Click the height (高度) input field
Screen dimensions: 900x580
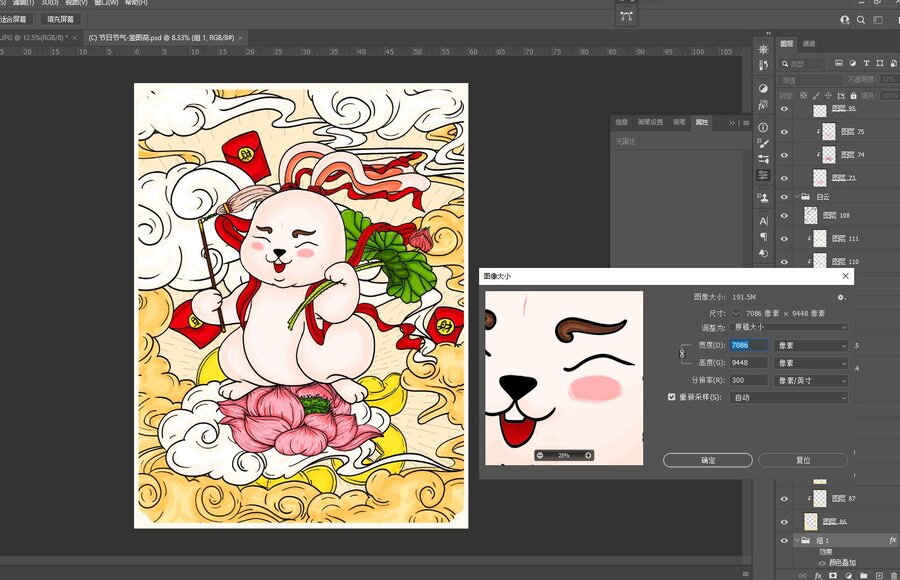click(x=748, y=363)
